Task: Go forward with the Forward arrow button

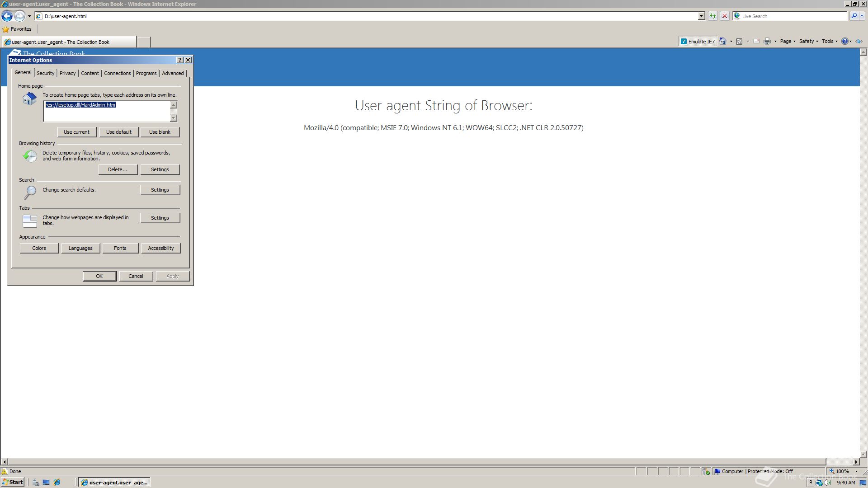Action: (19, 16)
